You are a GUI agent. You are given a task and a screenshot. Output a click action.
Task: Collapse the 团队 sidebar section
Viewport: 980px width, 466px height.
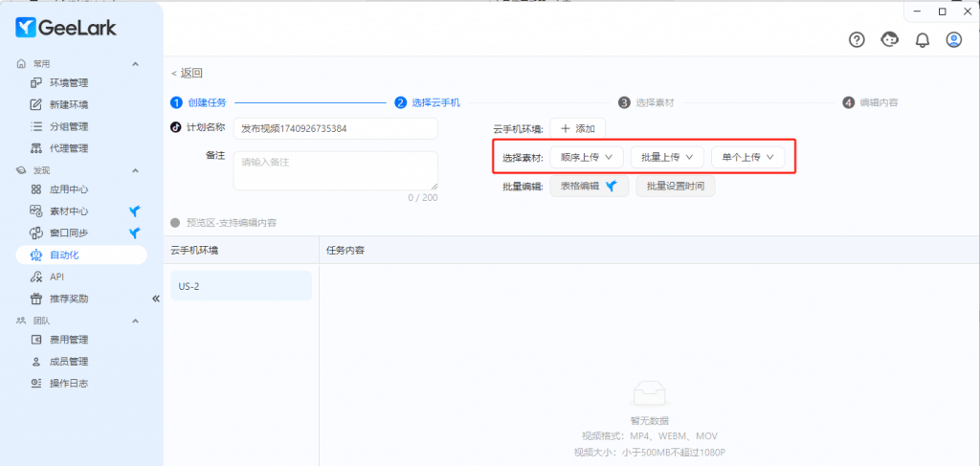[x=135, y=321]
